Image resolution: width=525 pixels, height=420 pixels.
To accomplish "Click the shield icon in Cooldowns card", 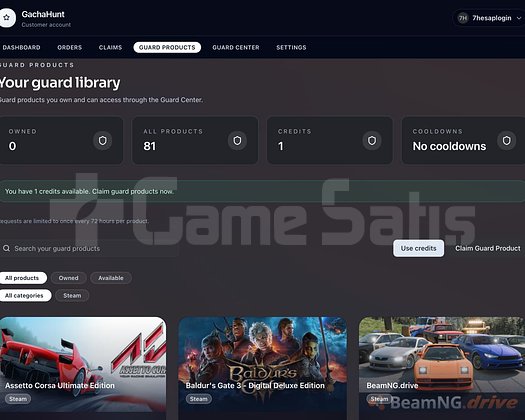I will pyautogui.click(x=507, y=141).
